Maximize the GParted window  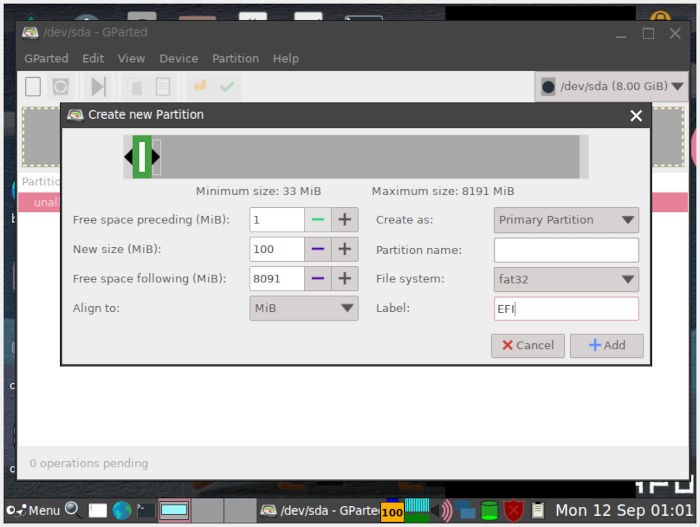(x=648, y=34)
